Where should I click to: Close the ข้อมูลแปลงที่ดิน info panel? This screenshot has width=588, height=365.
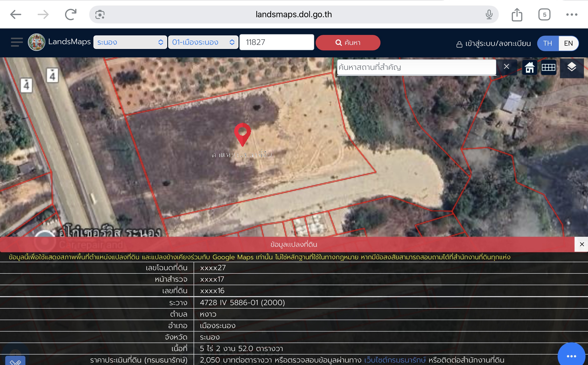point(582,244)
